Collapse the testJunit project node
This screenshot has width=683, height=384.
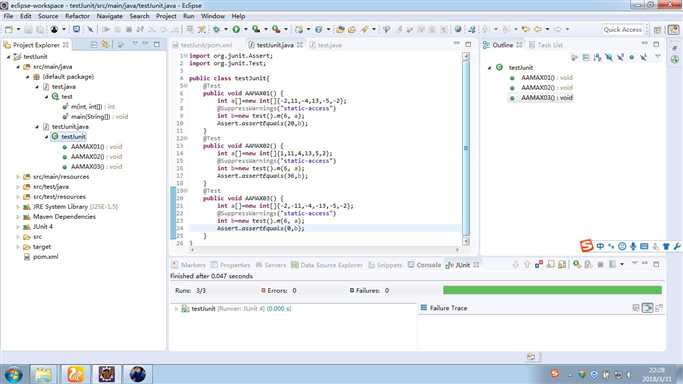pyautogui.click(x=8, y=57)
